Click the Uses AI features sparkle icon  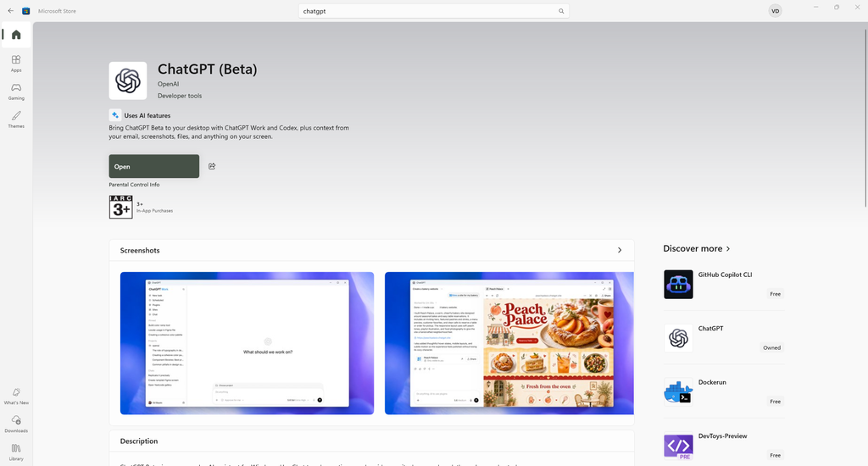coord(115,115)
